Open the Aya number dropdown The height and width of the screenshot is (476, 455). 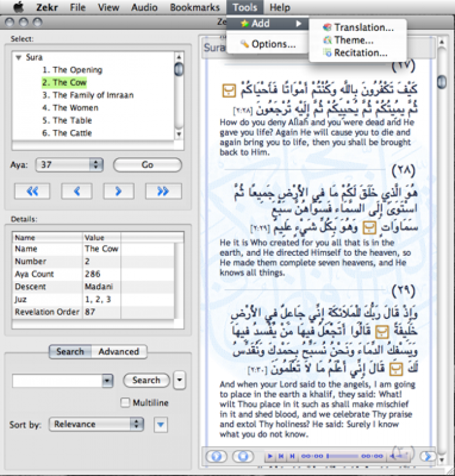(x=96, y=165)
